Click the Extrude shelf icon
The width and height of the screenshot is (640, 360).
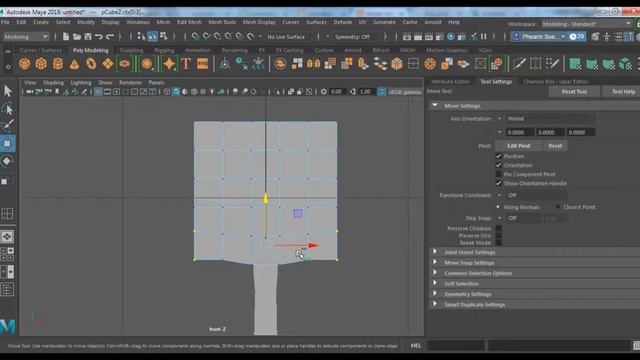363,64
